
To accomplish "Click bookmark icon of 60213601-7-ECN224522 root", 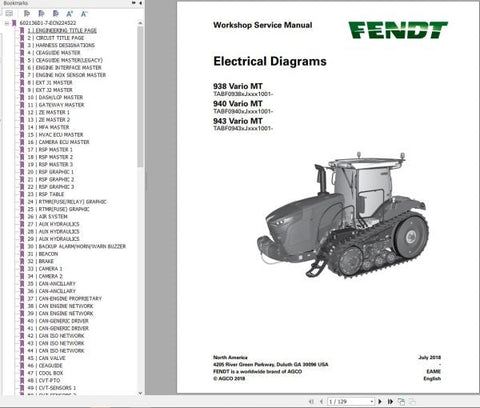I will 14,23.
